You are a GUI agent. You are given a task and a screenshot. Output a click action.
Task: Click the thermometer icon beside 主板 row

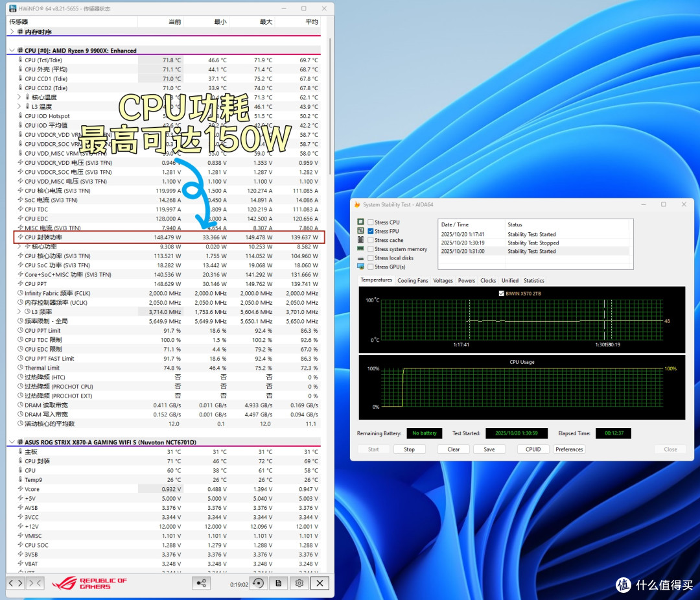coord(20,451)
